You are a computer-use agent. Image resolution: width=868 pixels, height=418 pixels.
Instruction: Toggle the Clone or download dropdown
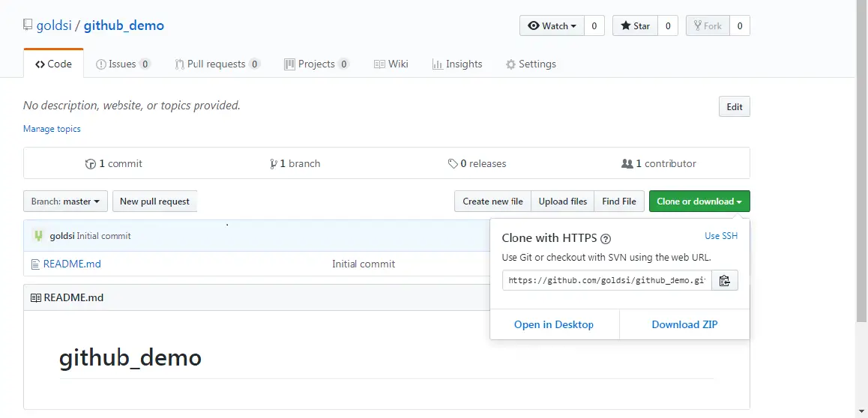(x=699, y=202)
